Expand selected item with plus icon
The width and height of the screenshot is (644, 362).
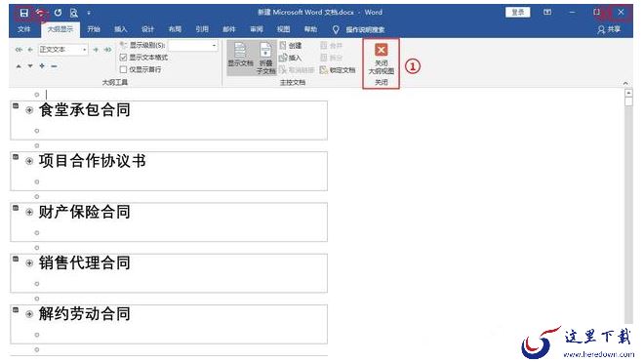pyautogui.click(x=42, y=66)
